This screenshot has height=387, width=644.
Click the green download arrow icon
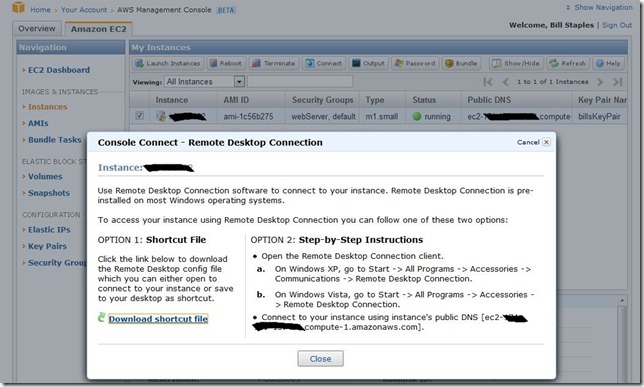click(101, 317)
